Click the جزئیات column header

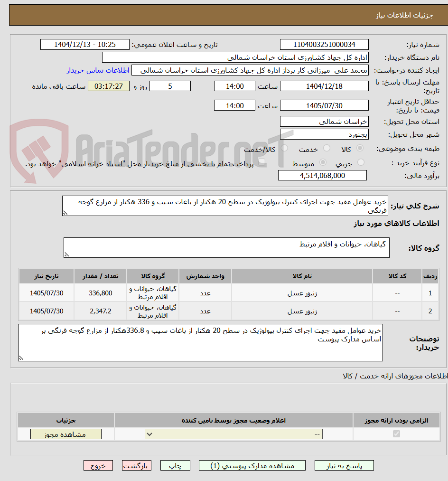[x=66, y=420]
